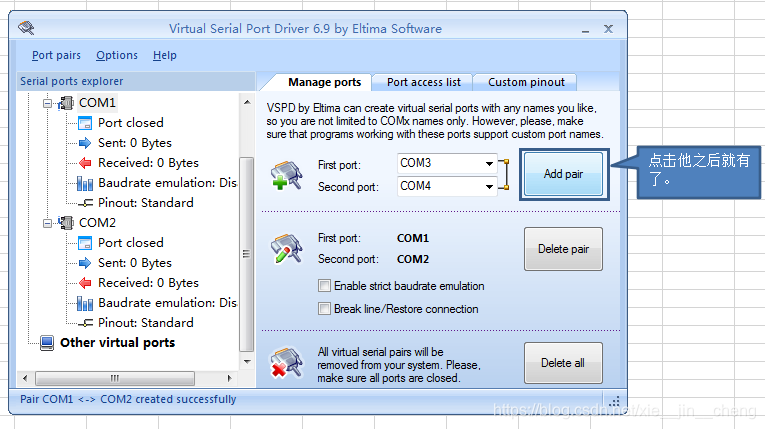Screen dimensions: 765x429
Task: Click the Serial ports explorer panel header
Action: 136,82
